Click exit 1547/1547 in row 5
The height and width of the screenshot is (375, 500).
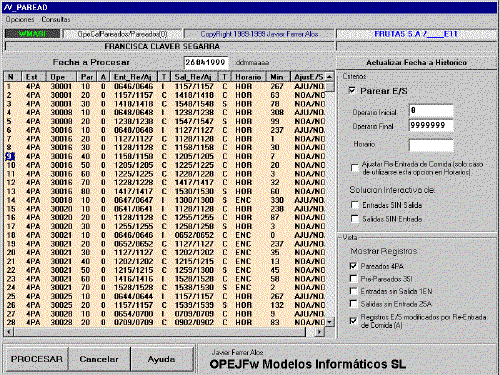[194, 121]
